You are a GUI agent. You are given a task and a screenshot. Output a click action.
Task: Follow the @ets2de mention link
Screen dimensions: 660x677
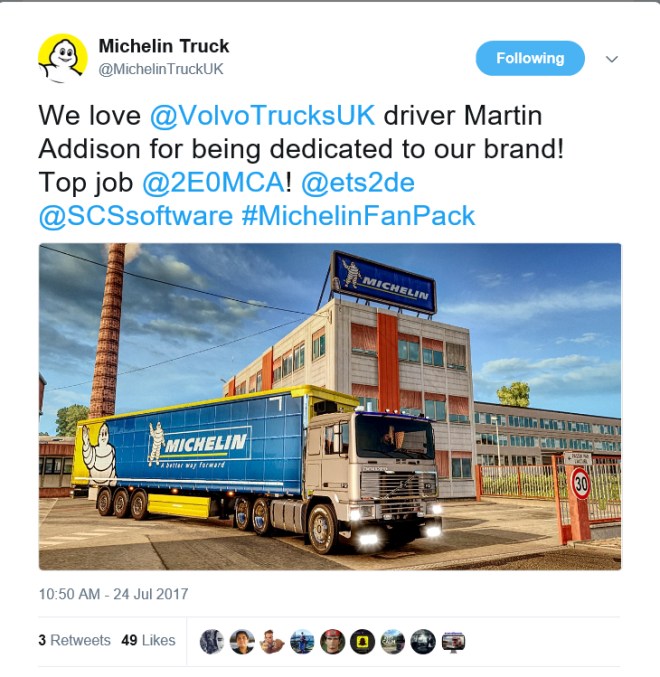358,182
